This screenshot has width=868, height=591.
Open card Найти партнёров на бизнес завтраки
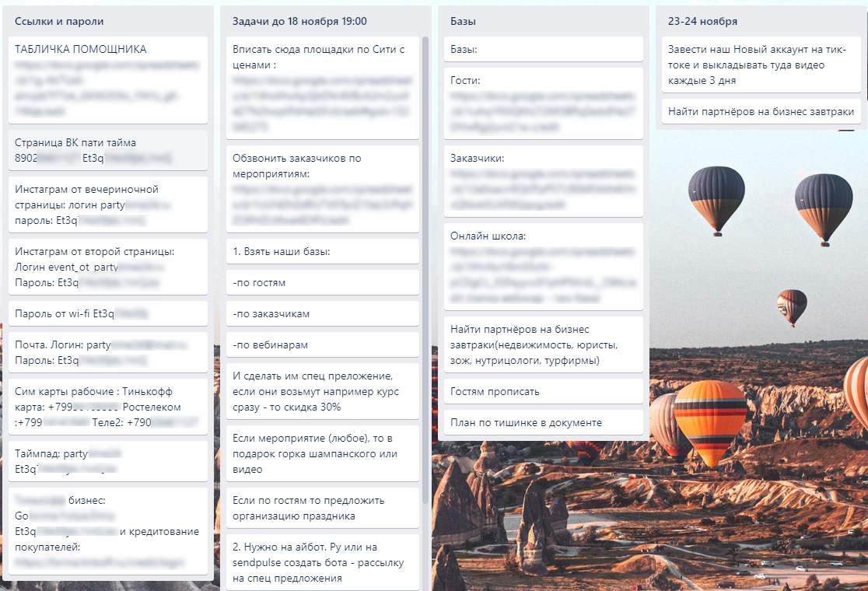coord(761,110)
